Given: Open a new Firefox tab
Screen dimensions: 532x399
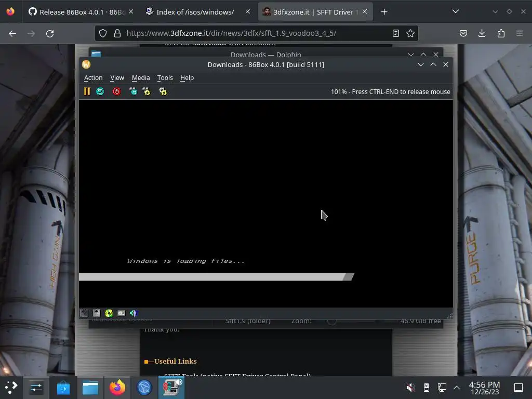Looking at the screenshot, I should click(x=384, y=12).
